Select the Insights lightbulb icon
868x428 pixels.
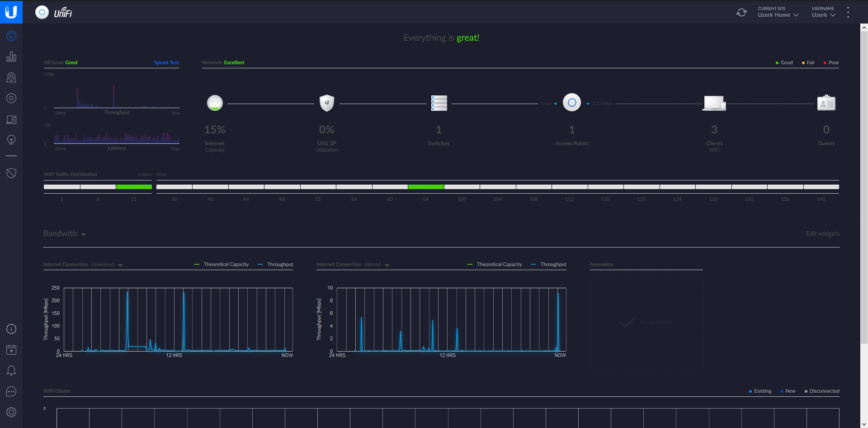coord(11,139)
